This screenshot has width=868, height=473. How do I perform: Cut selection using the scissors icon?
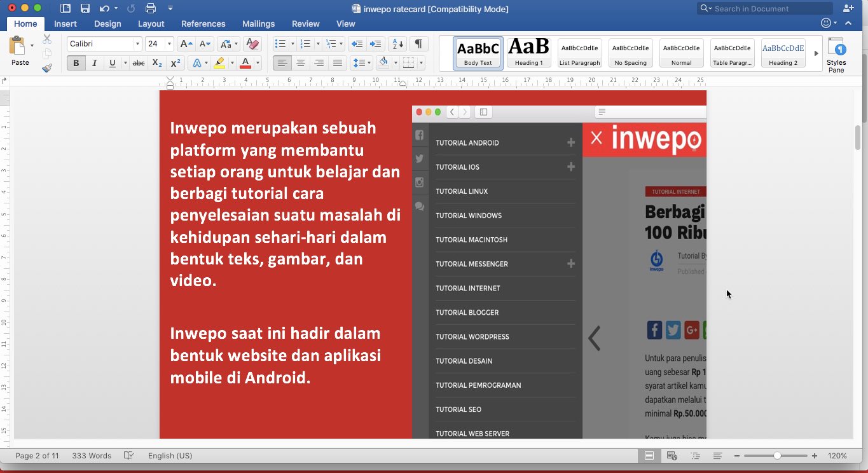[47, 39]
